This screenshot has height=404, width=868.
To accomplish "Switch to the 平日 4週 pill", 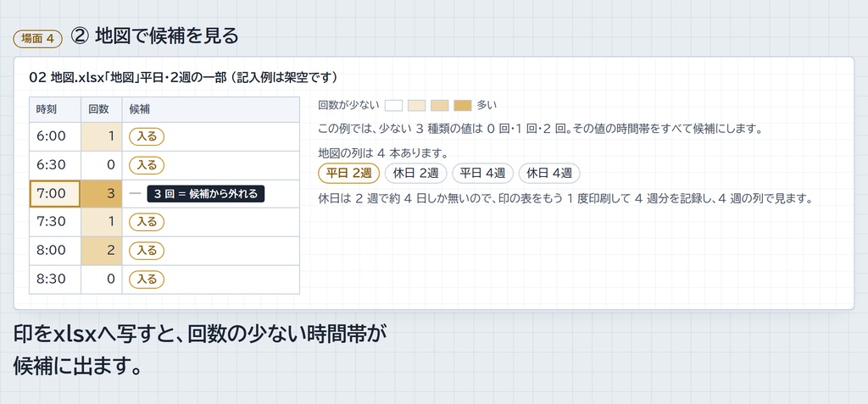I will pyautogui.click(x=482, y=174).
